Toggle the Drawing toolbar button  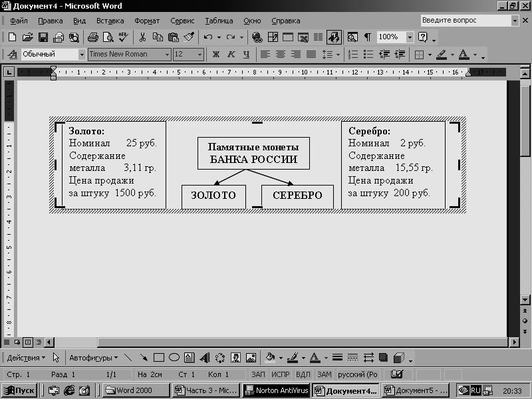(334, 37)
